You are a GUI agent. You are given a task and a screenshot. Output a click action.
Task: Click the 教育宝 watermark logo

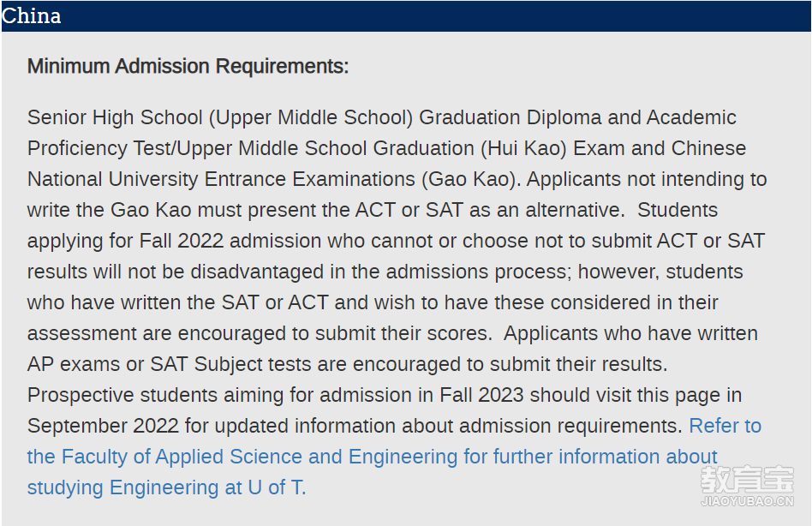click(747, 480)
